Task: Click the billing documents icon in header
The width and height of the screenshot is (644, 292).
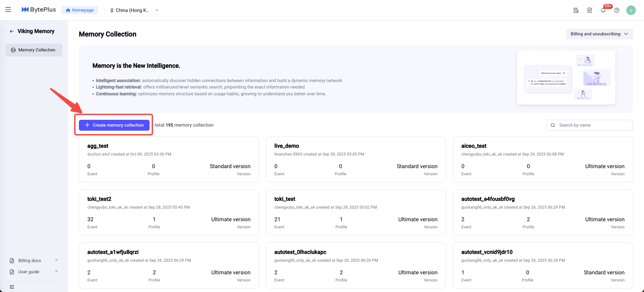Action: [590, 10]
